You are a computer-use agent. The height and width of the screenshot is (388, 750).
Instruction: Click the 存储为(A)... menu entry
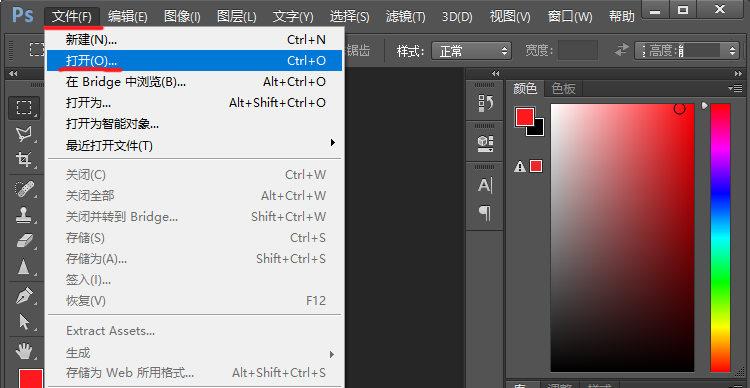194,259
